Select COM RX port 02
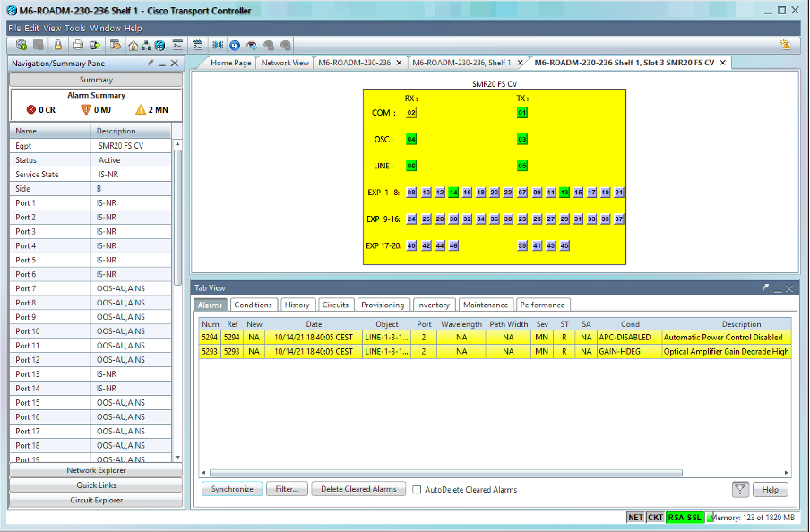The width and height of the screenshot is (810, 532). [x=411, y=113]
